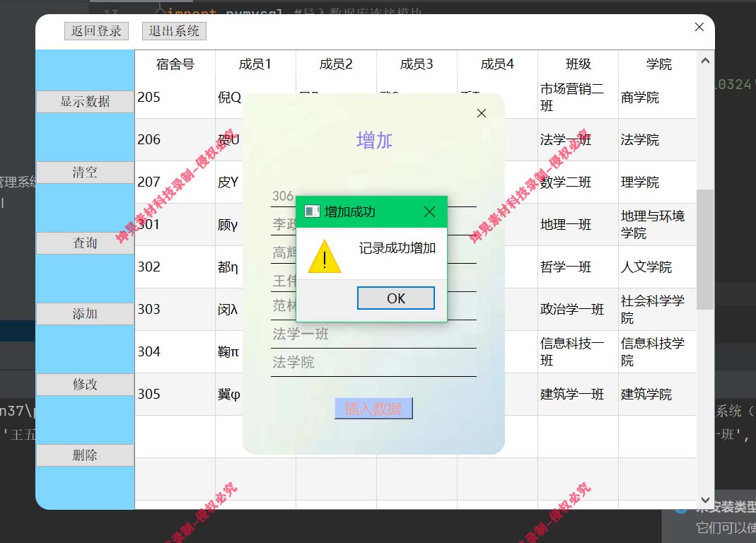Viewport: 756px width, 543px height.
Task: Click OK in the 增加成功 message box
Action: [395, 298]
